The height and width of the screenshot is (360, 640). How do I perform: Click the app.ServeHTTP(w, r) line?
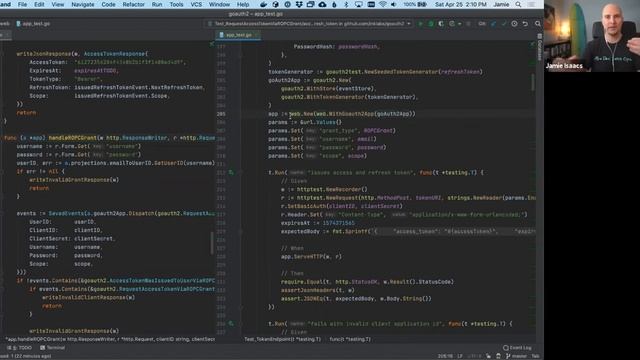coord(311,257)
